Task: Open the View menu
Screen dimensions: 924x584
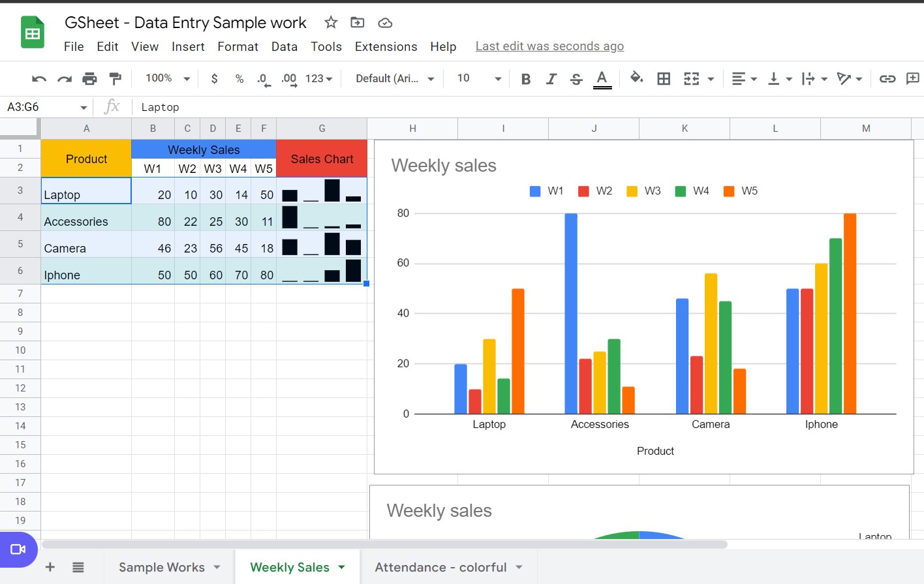Action: (145, 46)
